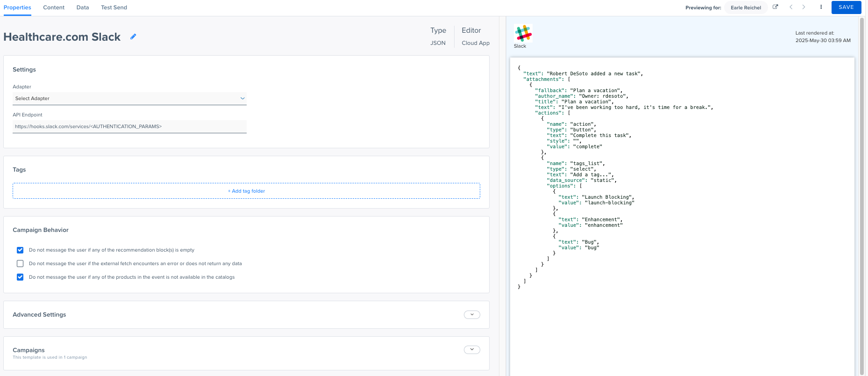Click the preview pane vertical scrollbar
The image size is (868, 376).
pos(862,196)
